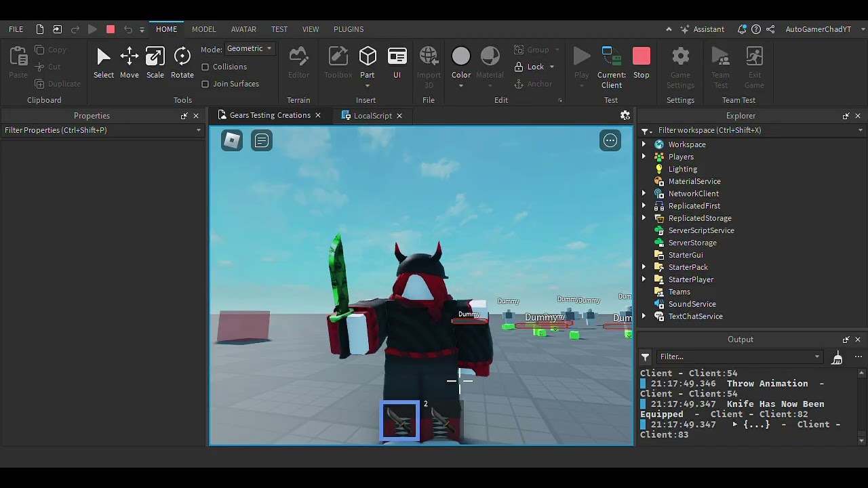Expand the ReplicatedStorage node
The height and width of the screenshot is (488, 868).
644,218
